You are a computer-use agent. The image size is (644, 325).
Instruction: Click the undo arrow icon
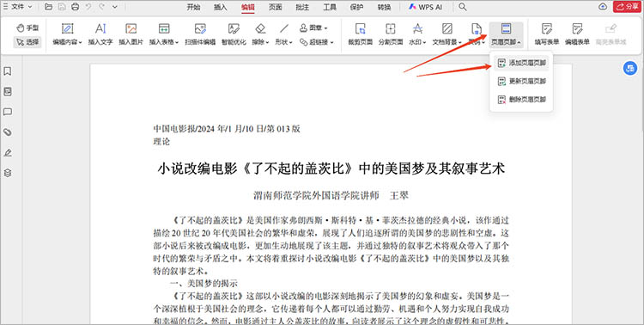(x=88, y=7)
